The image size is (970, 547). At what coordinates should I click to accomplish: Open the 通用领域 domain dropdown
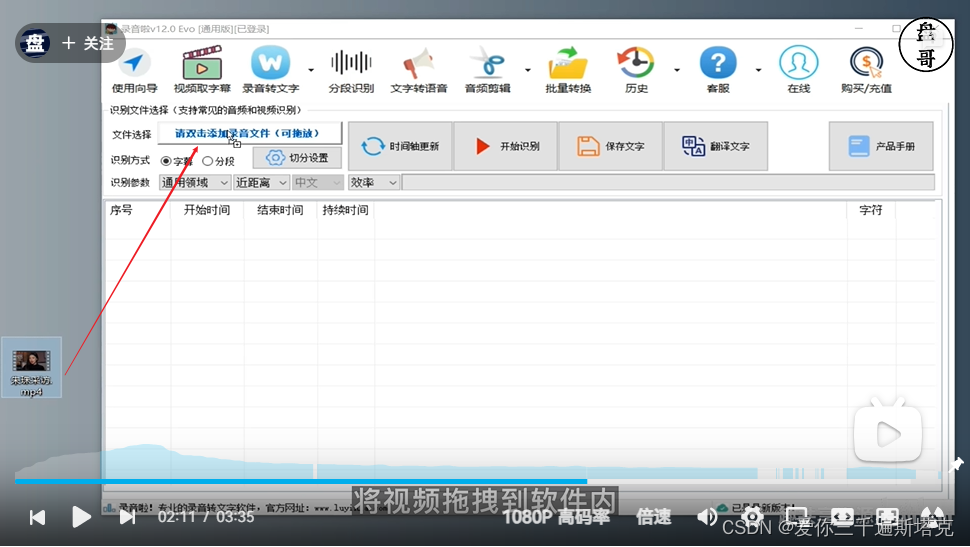(x=195, y=183)
